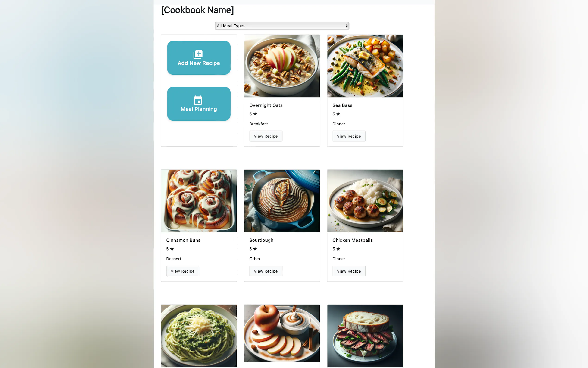
Task: Click the plus icon on Add New Recipe
Action: [x=198, y=54]
